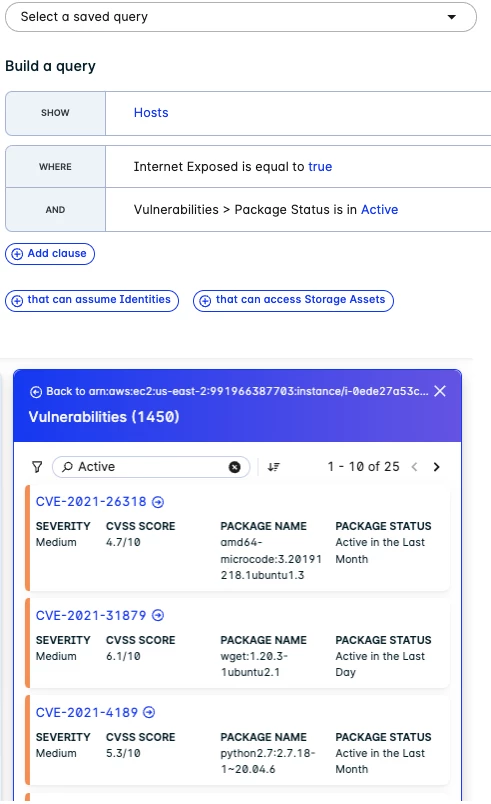Add 'that can access Storage Assets' clause
Image resolution: width=491 pixels, height=804 pixels.
[293, 300]
